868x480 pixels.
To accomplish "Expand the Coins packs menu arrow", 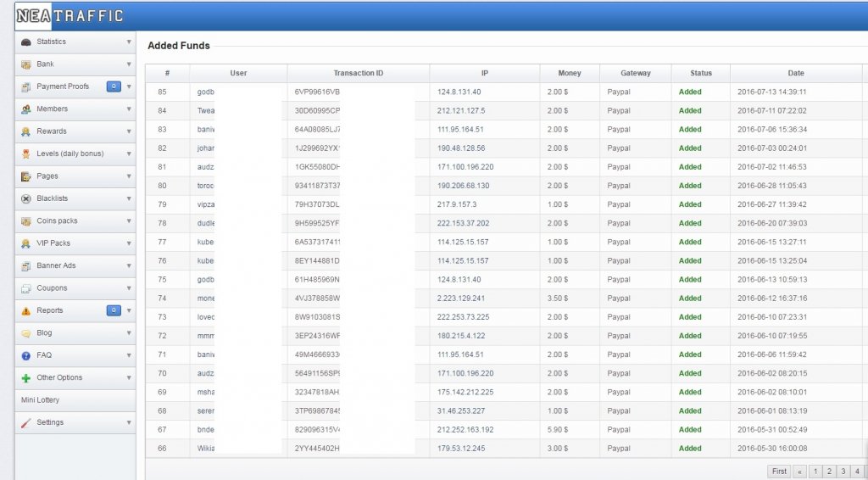I will tap(129, 221).
